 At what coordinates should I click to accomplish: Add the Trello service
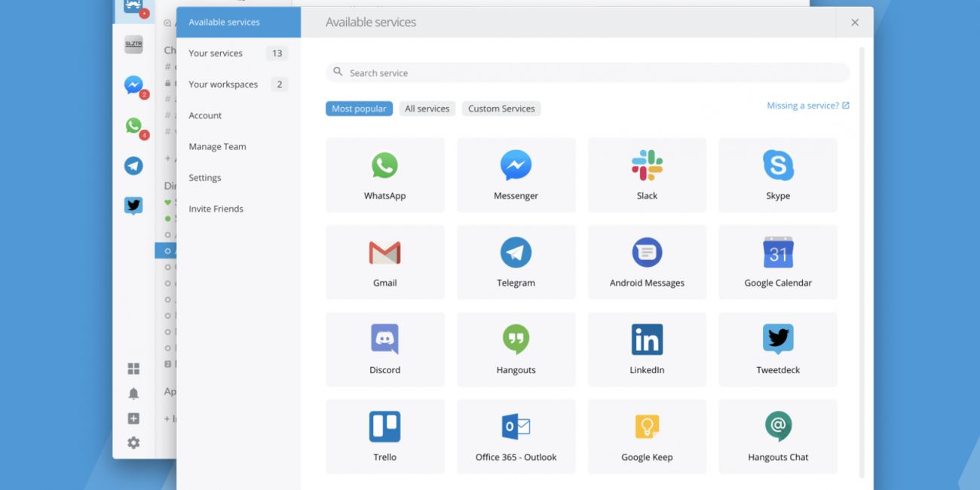[384, 436]
